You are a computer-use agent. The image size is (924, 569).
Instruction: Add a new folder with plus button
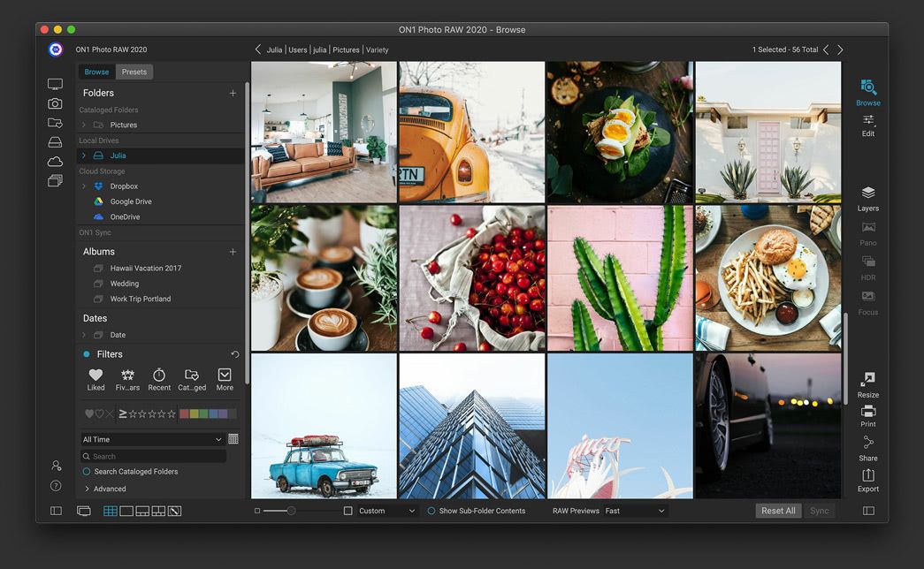[233, 93]
